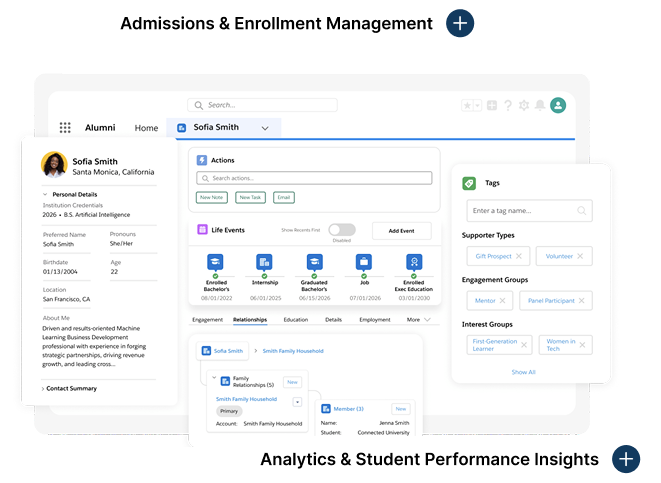
Task: Collapse the Personal Details section
Action: coord(45,194)
